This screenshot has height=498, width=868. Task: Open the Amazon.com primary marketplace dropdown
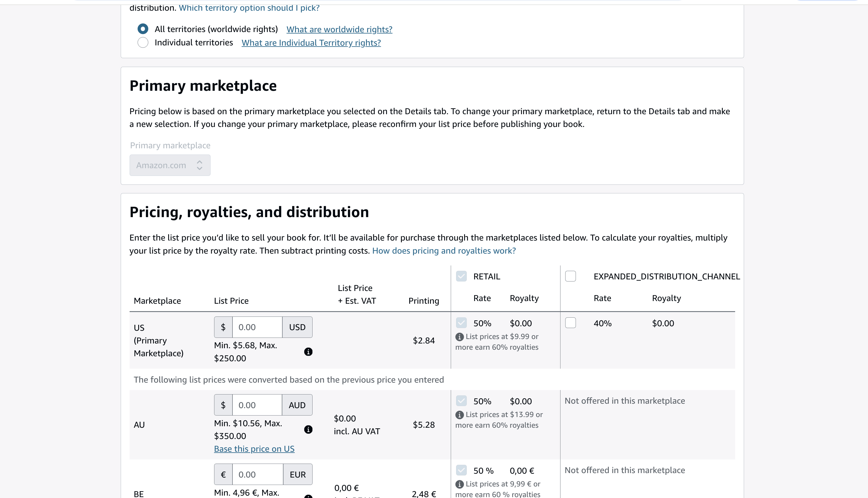pos(170,165)
